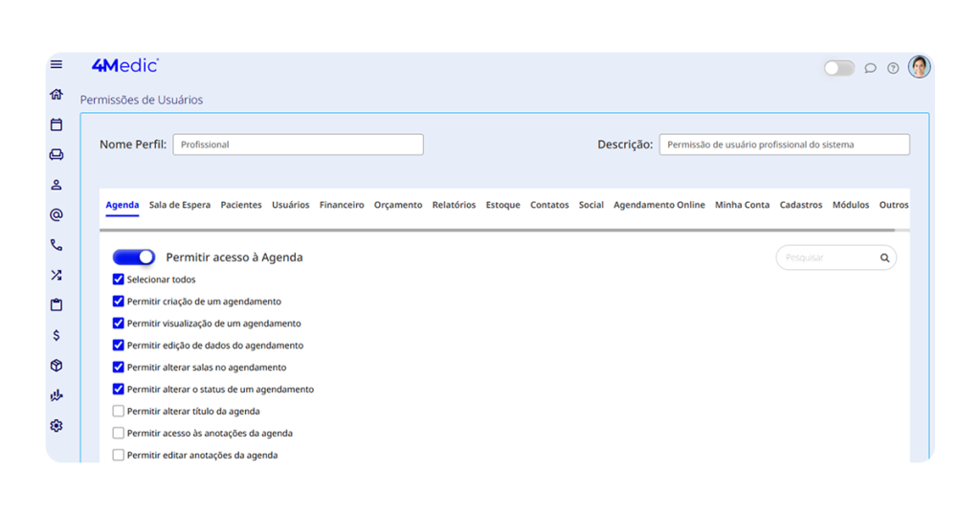Open the hamburger menu in the sidebar
980x515 pixels.
pos(56,65)
